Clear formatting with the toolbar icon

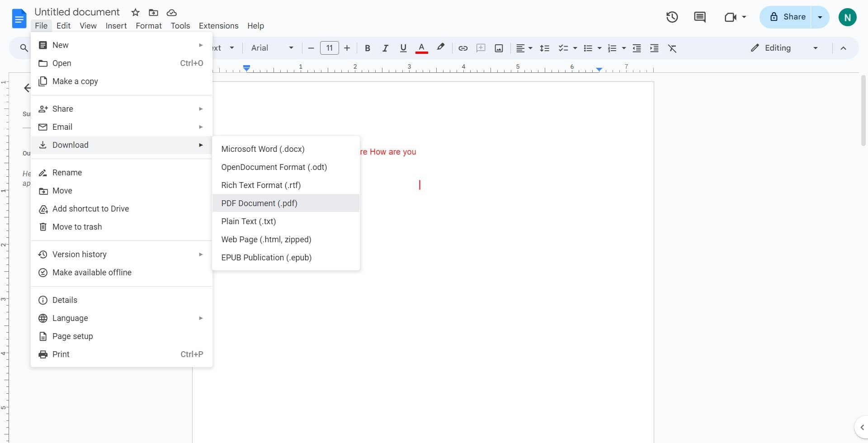(x=673, y=48)
